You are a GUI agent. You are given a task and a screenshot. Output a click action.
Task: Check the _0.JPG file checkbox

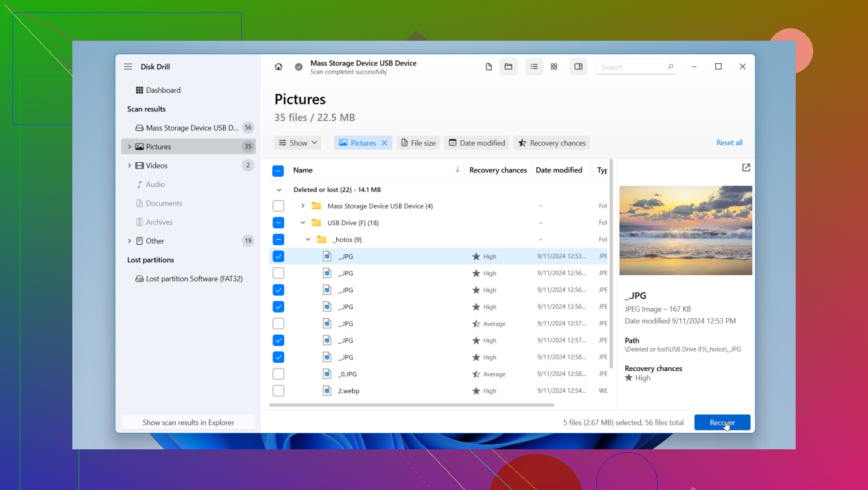(x=278, y=374)
